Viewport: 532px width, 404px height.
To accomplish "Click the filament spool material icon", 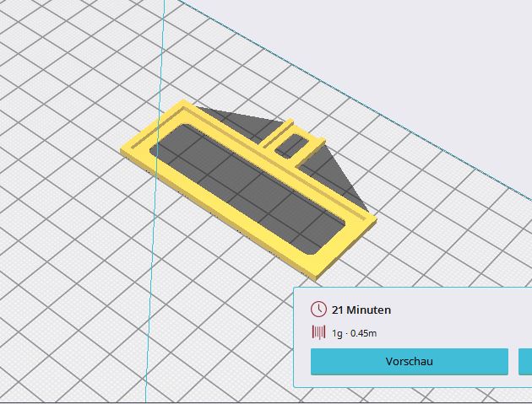I will point(318,332).
